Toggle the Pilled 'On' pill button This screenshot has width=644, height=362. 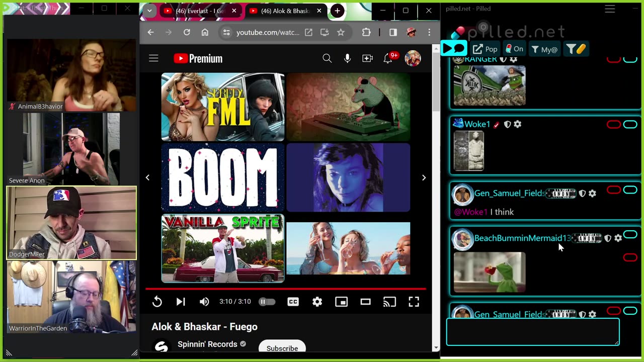pyautogui.click(x=514, y=49)
